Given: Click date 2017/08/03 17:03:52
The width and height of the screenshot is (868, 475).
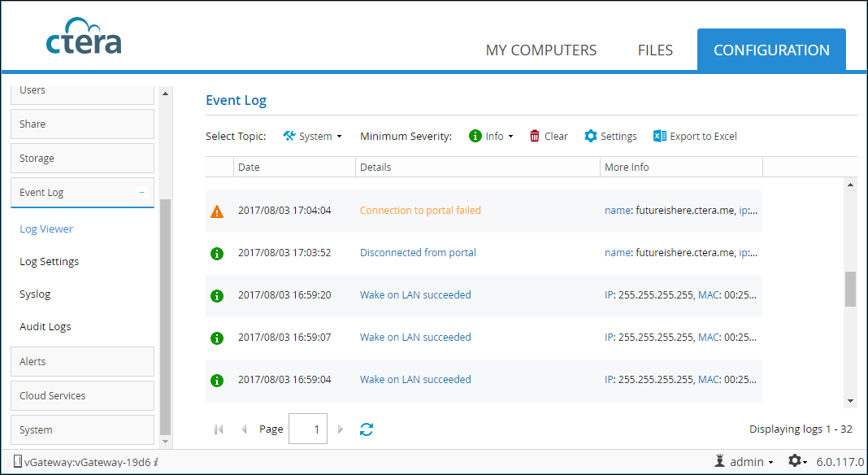Looking at the screenshot, I should 284,253.
